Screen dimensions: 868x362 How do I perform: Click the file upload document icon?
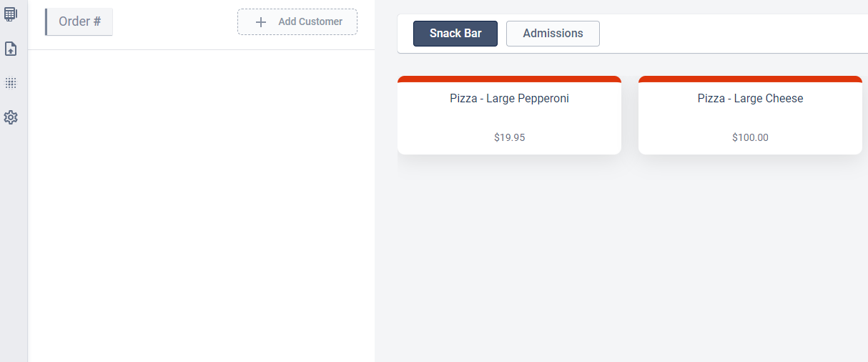(11, 49)
